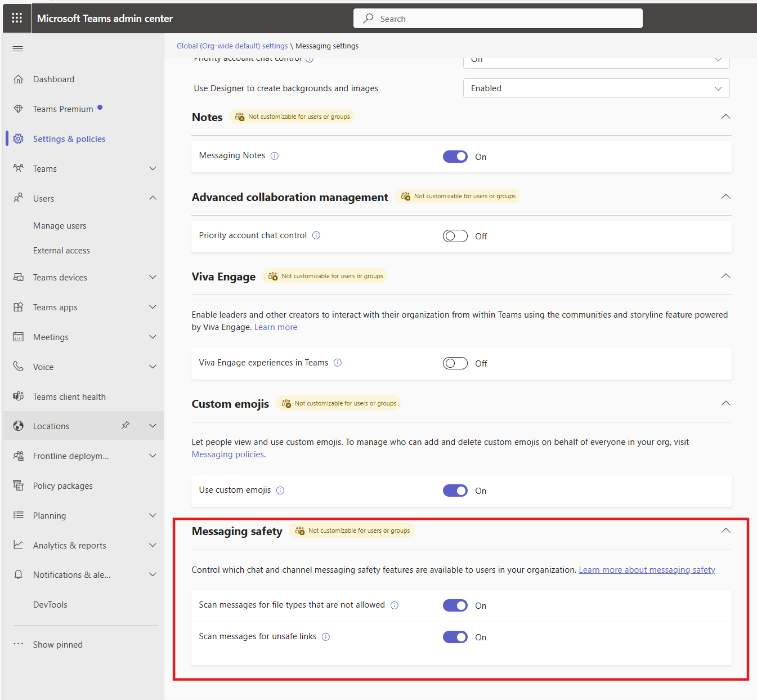Open Learn more about messaging safety link
This screenshot has height=700, width=757.
pyautogui.click(x=647, y=570)
